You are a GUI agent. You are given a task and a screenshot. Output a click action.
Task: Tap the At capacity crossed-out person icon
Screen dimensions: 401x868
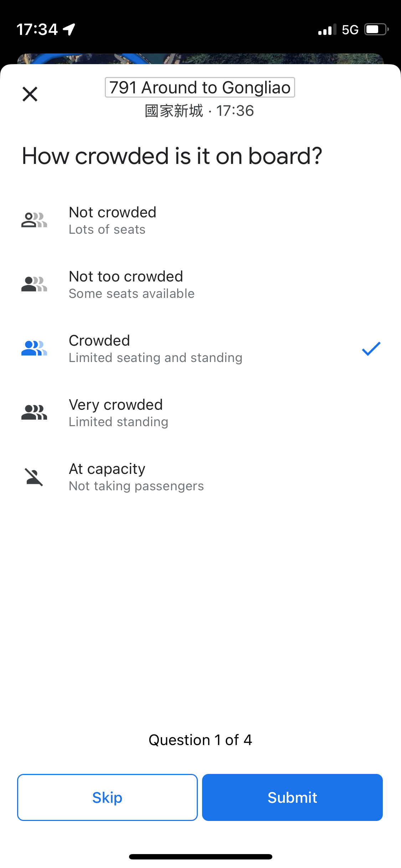click(34, 477)
